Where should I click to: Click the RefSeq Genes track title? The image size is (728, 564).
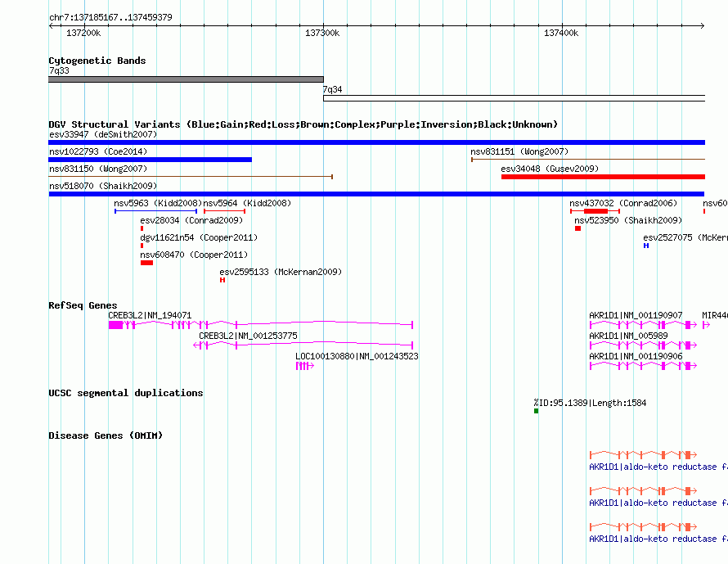(x=83, y=305)
